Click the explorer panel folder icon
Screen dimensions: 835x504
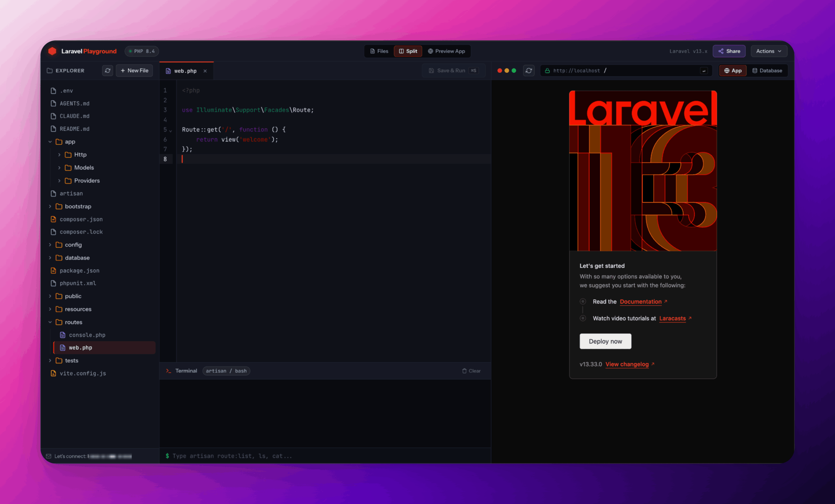coord(50,70)
